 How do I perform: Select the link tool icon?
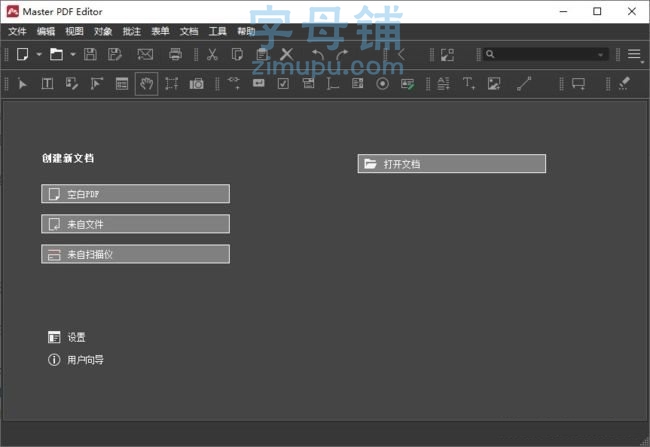pyautogui.click(x=233, y=83)
